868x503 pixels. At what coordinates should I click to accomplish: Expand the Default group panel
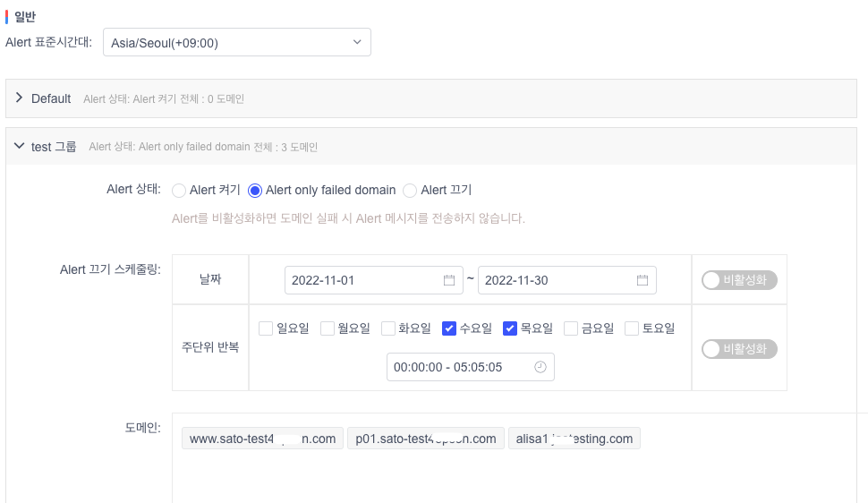click(20, 98)
